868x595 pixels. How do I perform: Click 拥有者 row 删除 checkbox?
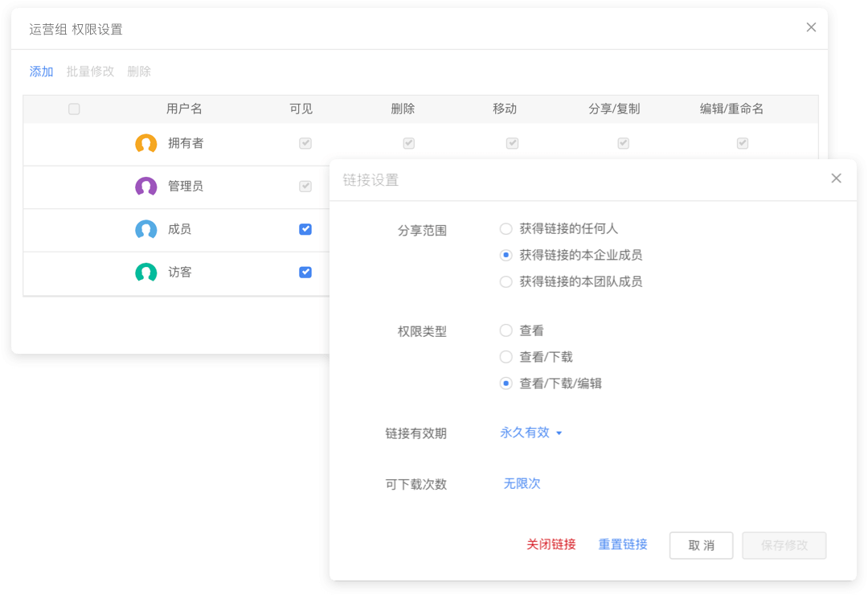[408, 143]
